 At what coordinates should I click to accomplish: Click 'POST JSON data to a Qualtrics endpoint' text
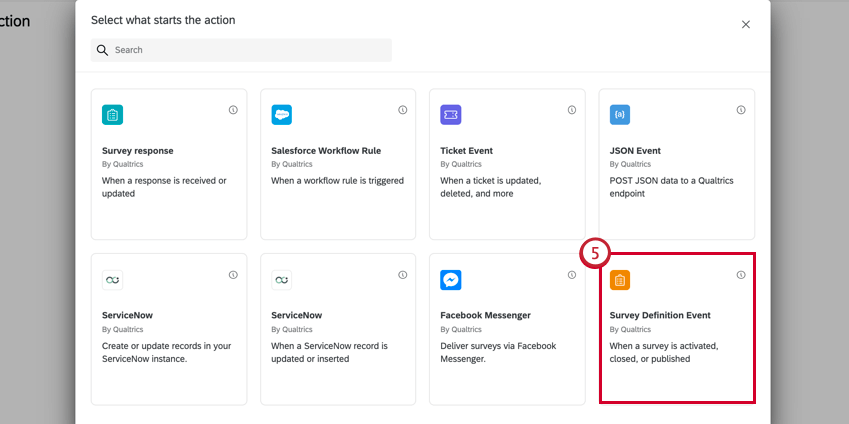pyautogui.click(x=671, y=187)
